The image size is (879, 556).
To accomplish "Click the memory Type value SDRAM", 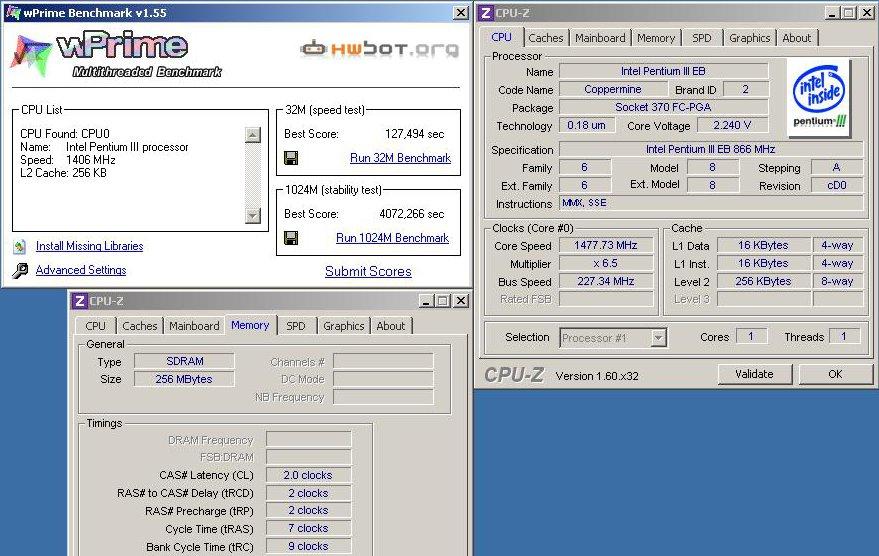I will point(184,362).
